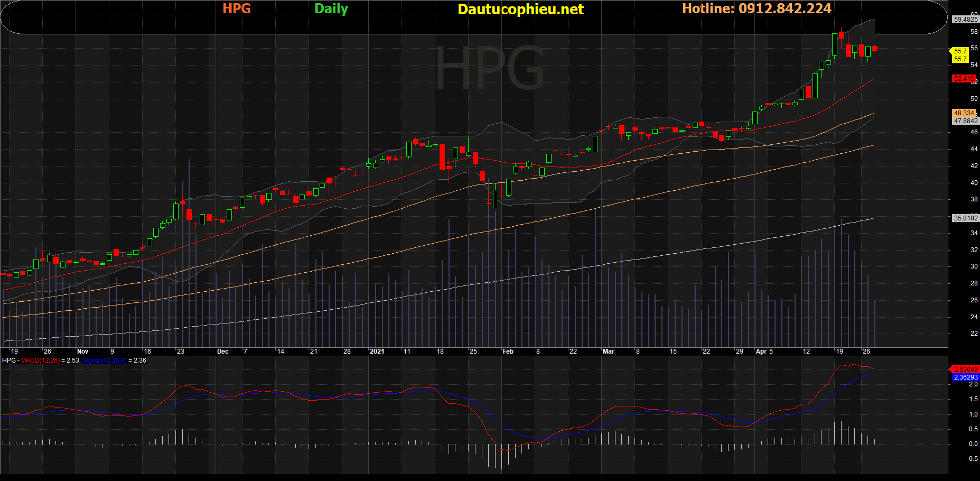Screen dimensions: 980x481
Task: Select the blue Signal(12,26,9) indicator title
Action: tap(104, 360)
